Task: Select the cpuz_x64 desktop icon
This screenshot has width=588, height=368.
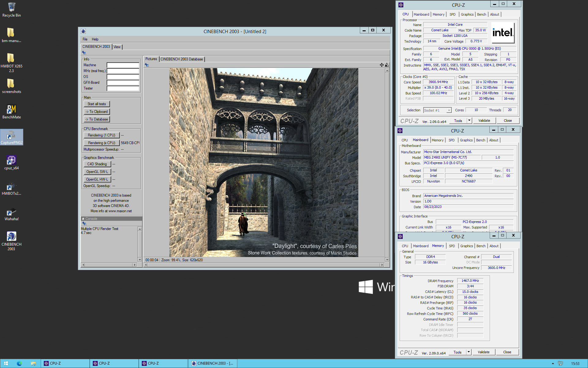Action: 11,162
